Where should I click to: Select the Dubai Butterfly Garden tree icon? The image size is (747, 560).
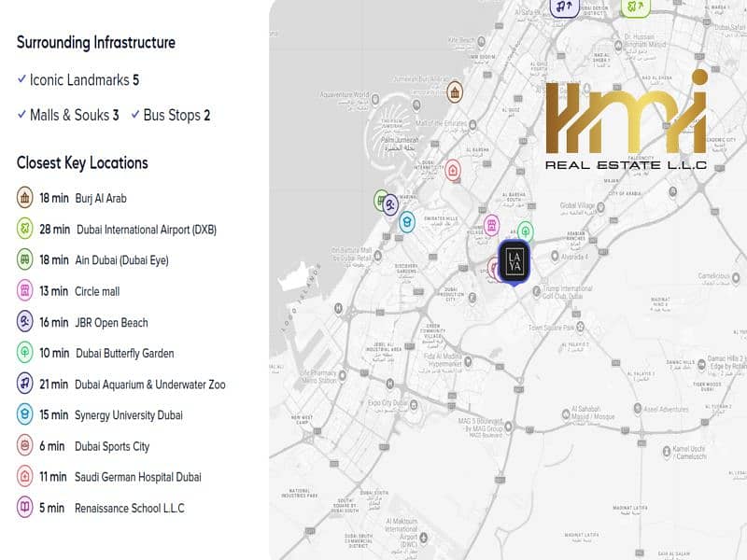(25, 353)
